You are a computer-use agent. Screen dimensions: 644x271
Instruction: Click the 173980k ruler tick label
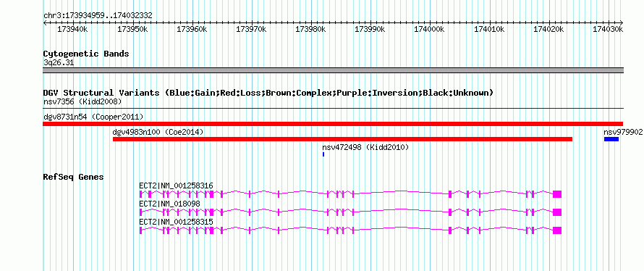coord(310,29)
